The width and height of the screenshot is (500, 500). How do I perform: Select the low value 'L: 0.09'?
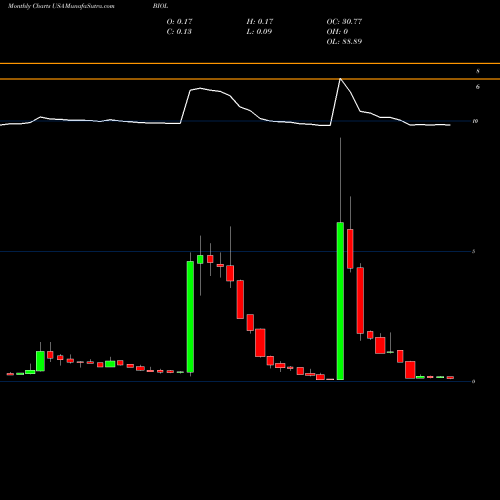click(259, 31)
